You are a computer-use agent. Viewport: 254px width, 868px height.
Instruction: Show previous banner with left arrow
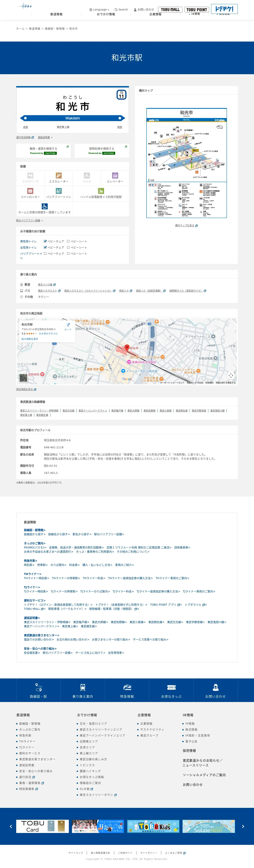11,827
